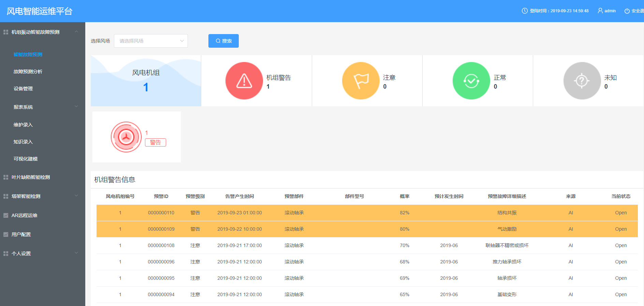Click the blue 搜索 search button

coord(223,41)
